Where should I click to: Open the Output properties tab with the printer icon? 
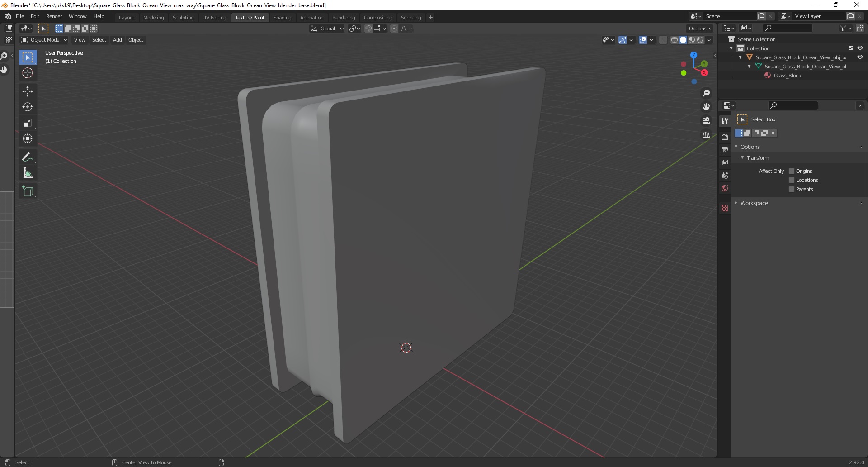coord(725,150)
